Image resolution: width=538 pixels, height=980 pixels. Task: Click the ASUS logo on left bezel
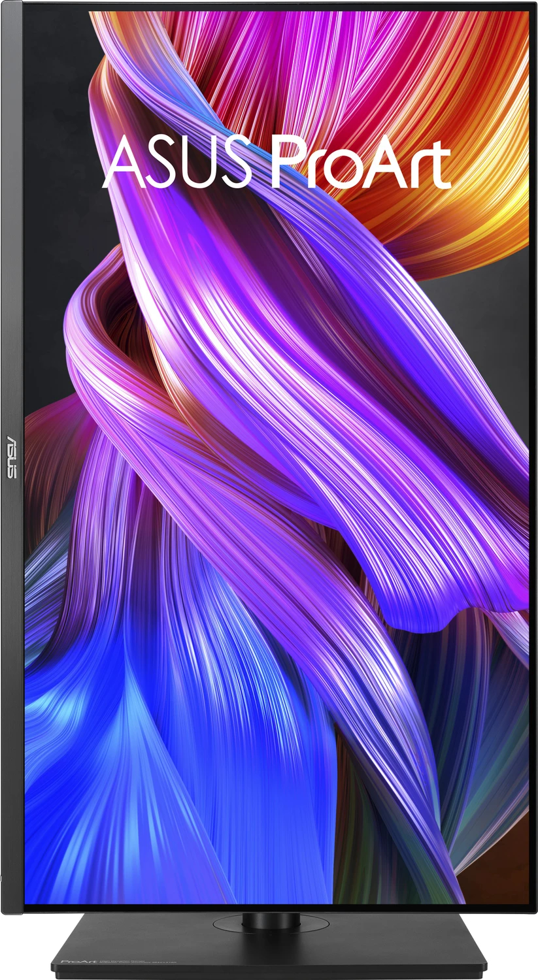tap(12, 455)
